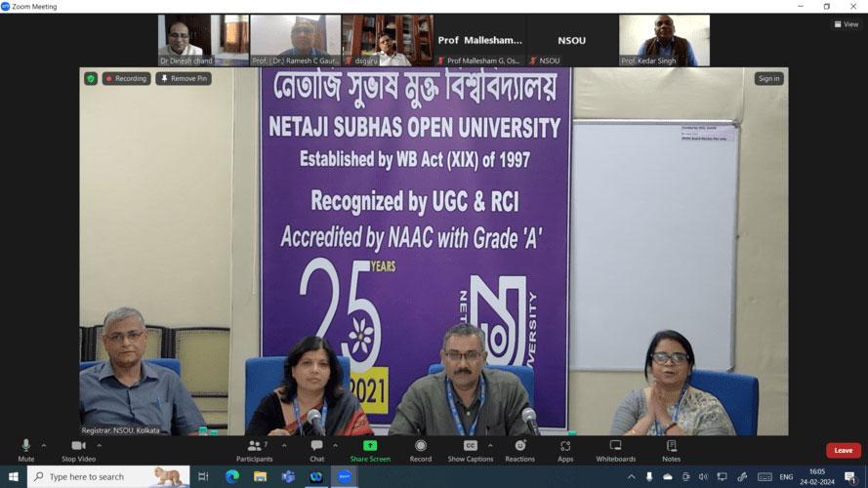
Task: Open the Participants panel
Action: (x=254, y=450)
